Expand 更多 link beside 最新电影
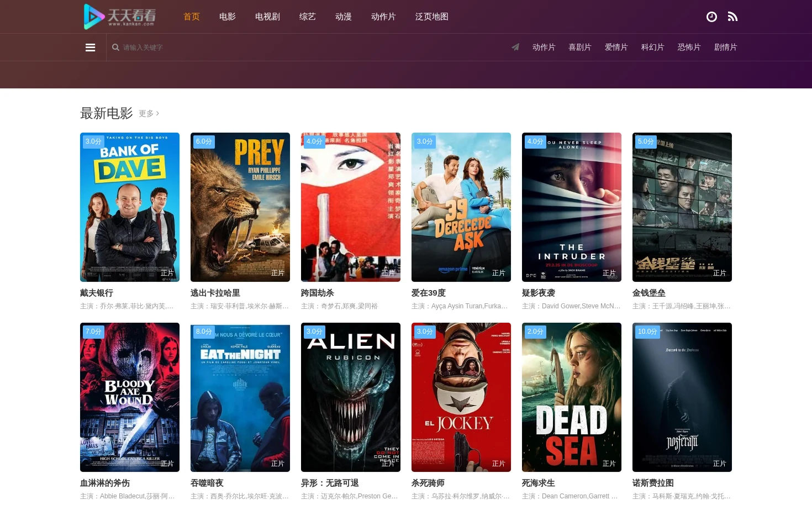812x510 pixels. [x=149, y=113]
